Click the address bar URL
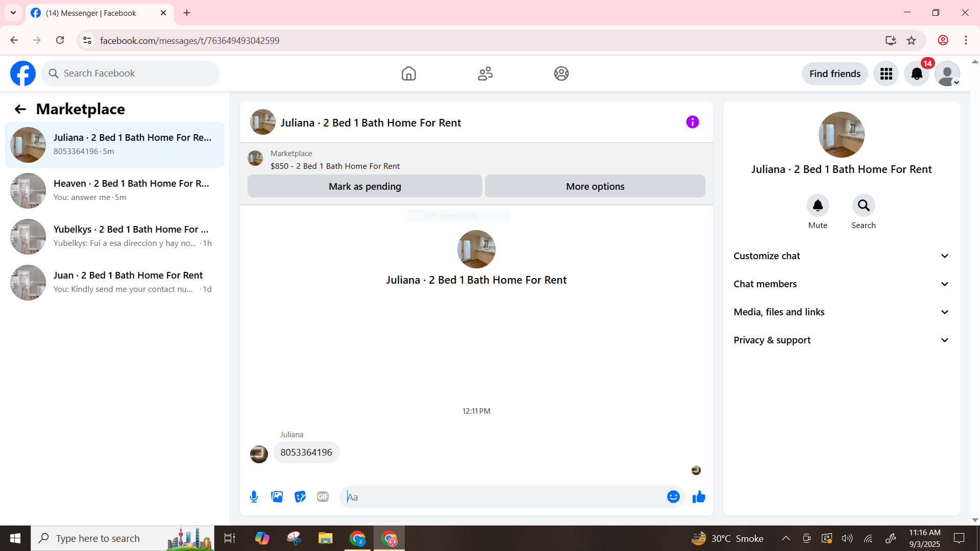 190,41
